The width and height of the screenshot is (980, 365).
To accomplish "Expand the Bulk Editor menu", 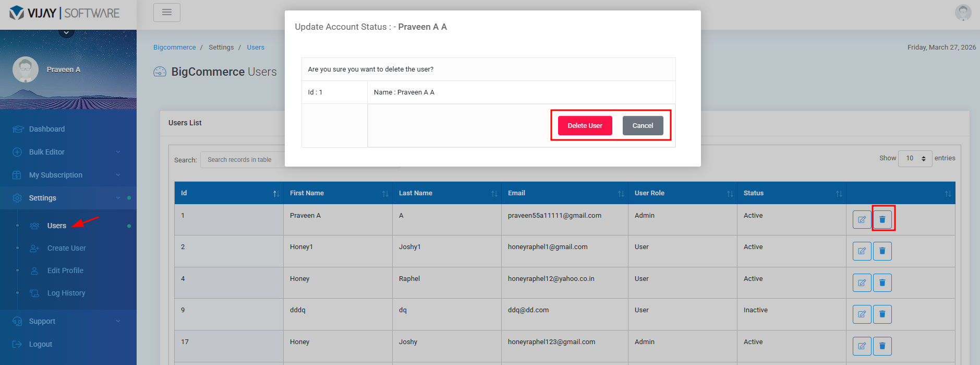I will pos(68,152).
